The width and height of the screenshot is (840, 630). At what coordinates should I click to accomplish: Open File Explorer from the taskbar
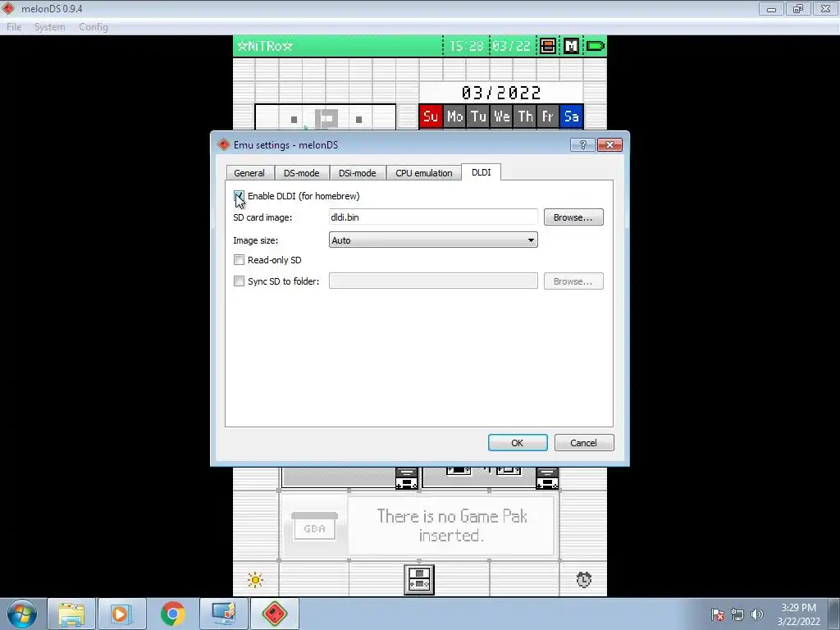tap(71, 614)
